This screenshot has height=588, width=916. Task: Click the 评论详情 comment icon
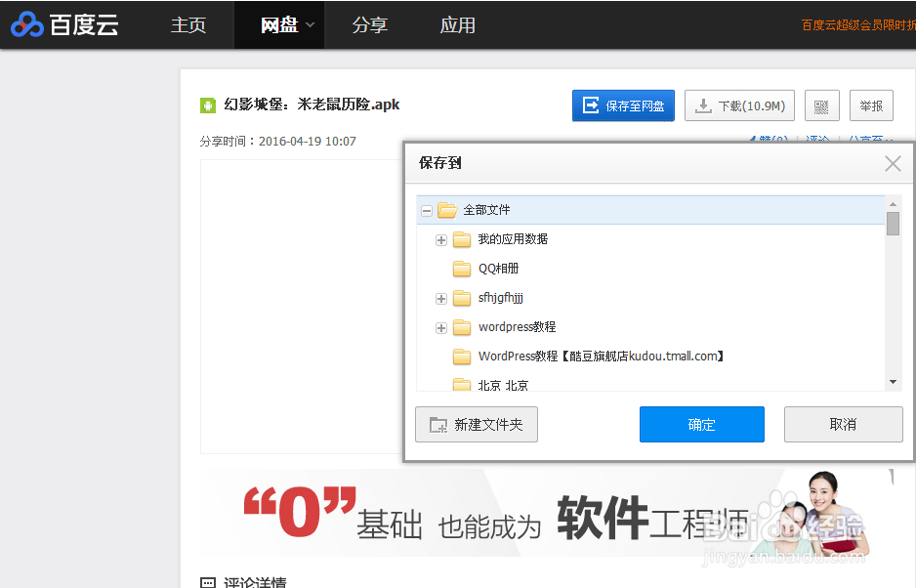pos(209,582)
